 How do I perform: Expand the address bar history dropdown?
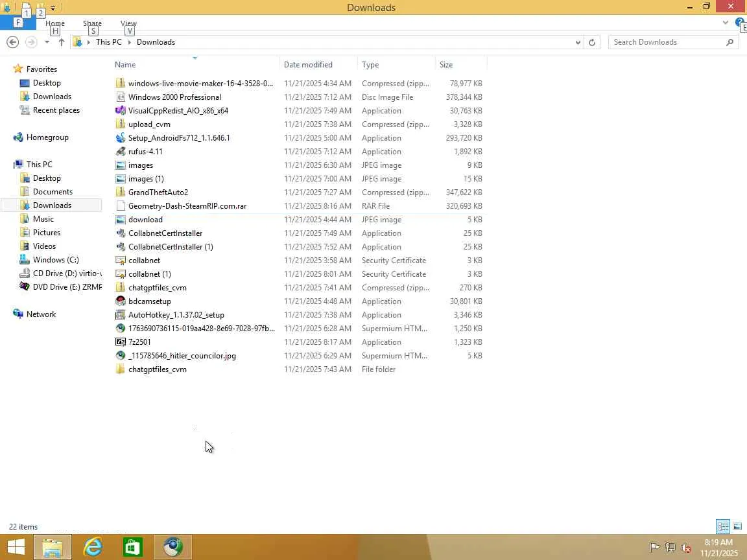tap(578, 42)
